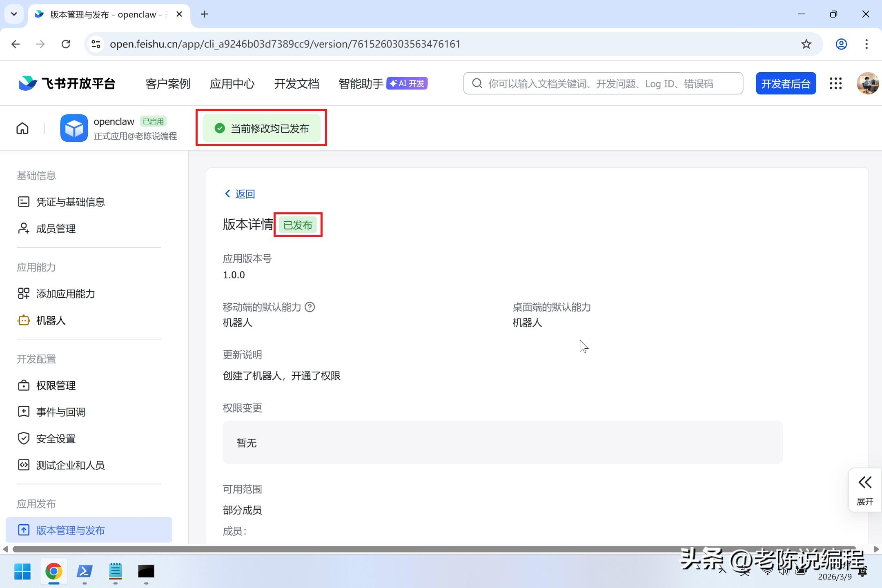The height and width of the screenshot is (588, 882).
Task: Open 机器人 in the sidebar
Action: (x=51, y=321)
